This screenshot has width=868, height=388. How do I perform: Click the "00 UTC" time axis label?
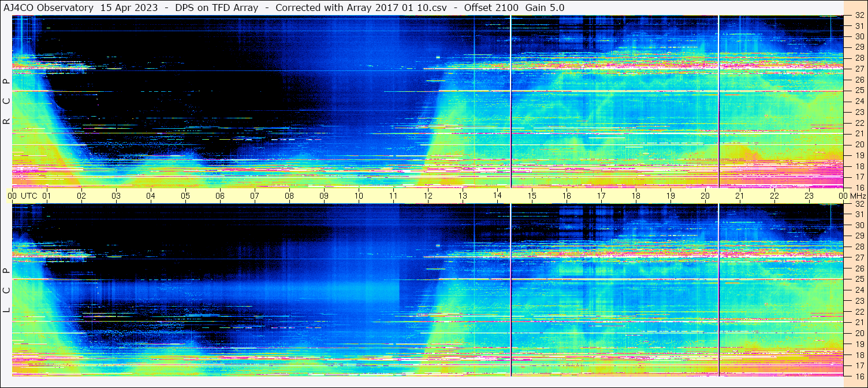(23, 196)
